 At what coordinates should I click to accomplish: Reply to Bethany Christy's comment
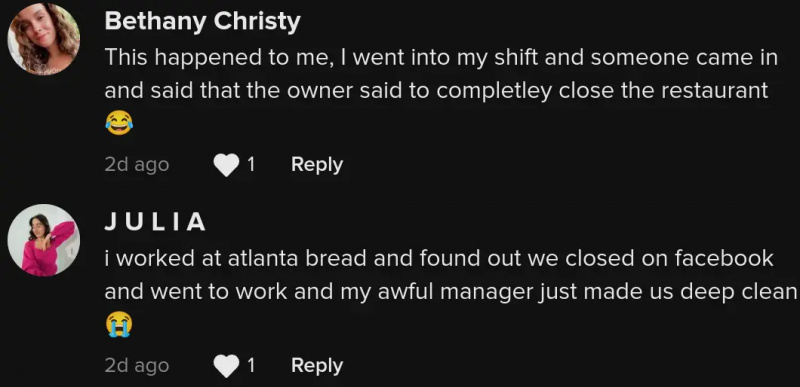click(x=317, y=165)
